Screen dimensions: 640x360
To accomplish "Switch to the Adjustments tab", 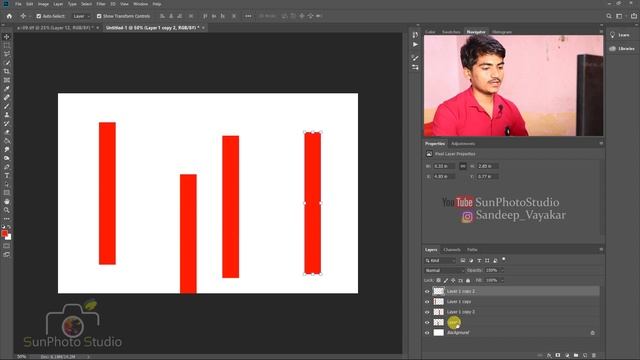I will click(463, 144).
